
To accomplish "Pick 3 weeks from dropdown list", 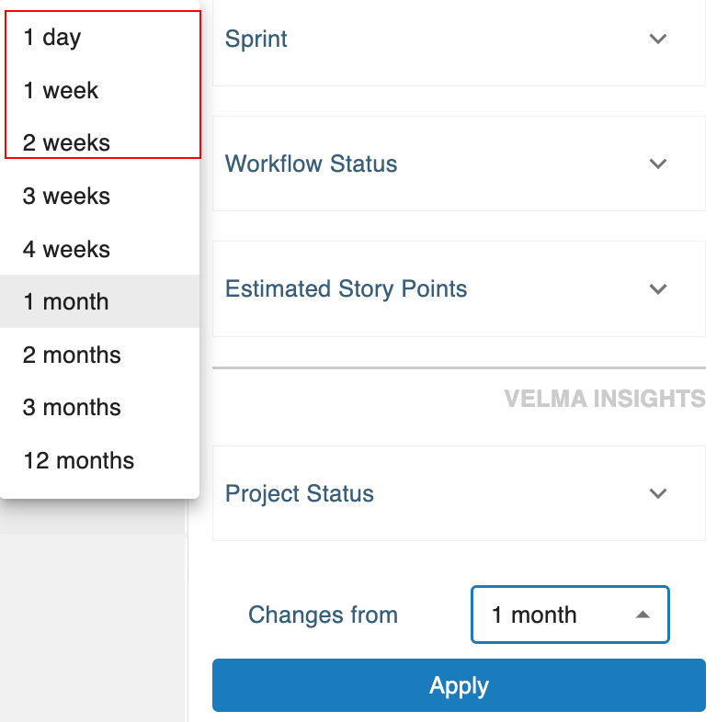I will click(x=66, y=196).
